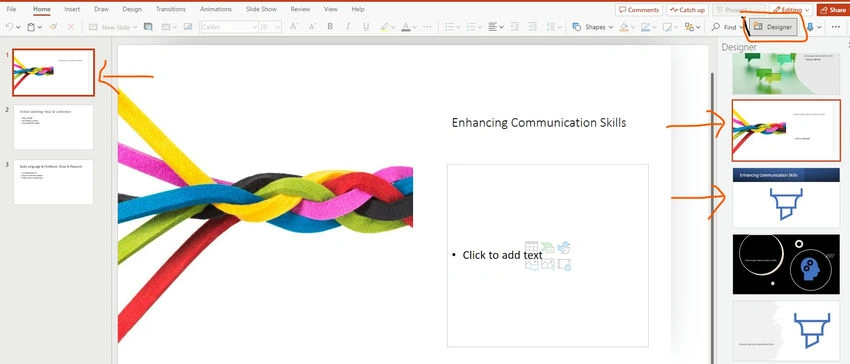850x364 pixels.
Task: Open the Help tab
Action: click(x=358, y=9)
